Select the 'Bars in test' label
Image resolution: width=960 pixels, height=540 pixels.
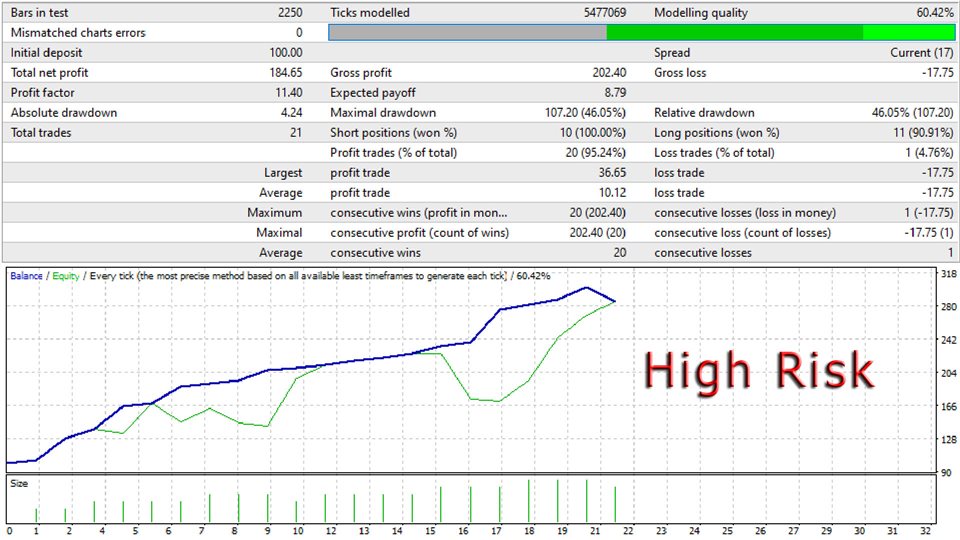coord(40,12)
